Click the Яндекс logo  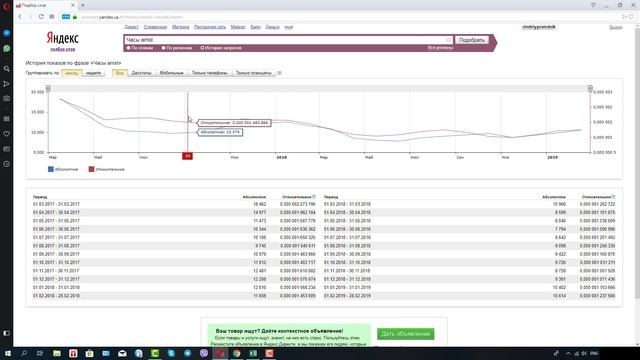[x=62, y=38]
